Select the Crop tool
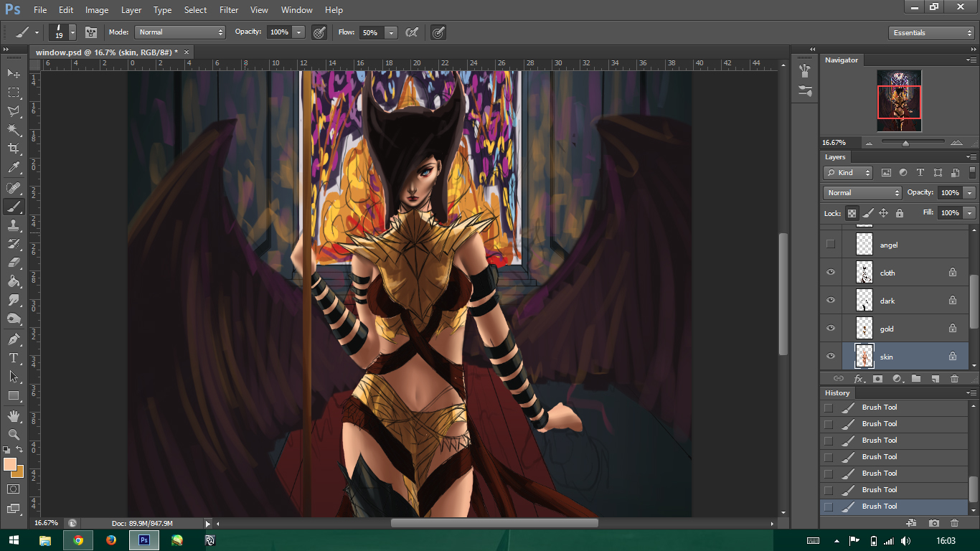Viewport: 980px width, 551px height. click(14, 149)
